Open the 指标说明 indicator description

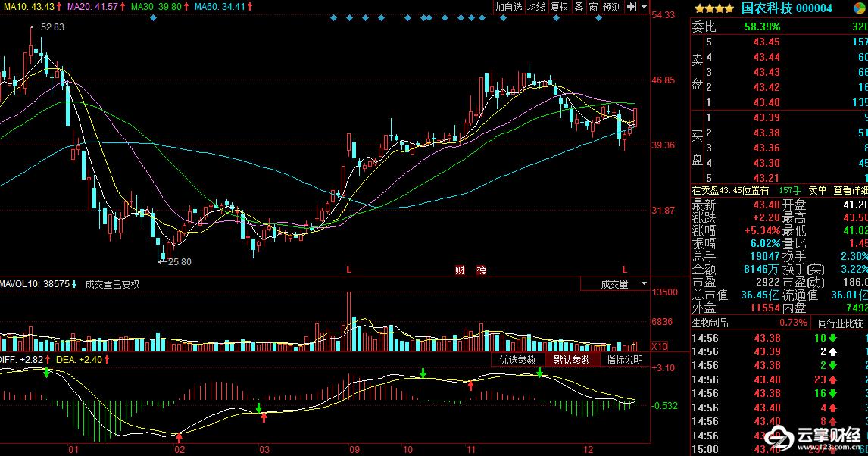click(x=624, y=360)
